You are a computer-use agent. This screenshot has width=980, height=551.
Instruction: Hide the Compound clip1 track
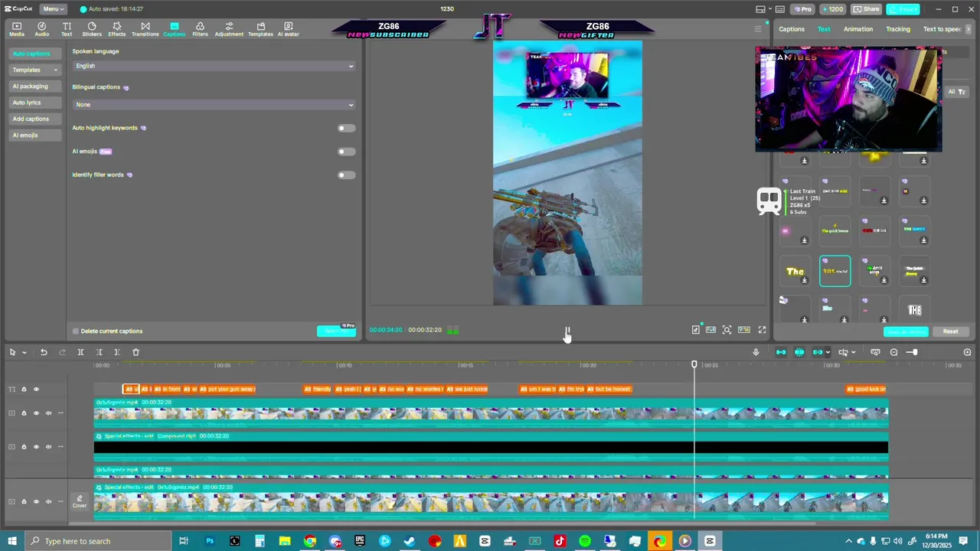coord(36,447)
